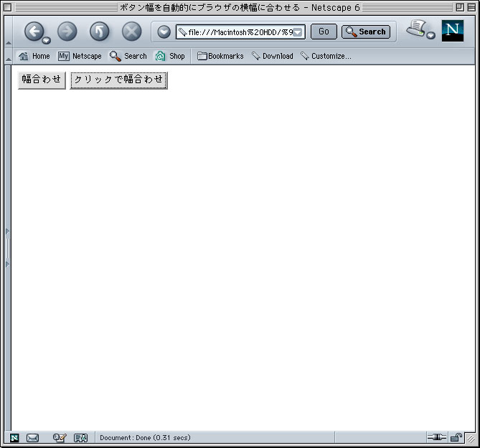Open the Back button history dropdown arrow
This screenshot has width=480, height=448.
[47, 40]
